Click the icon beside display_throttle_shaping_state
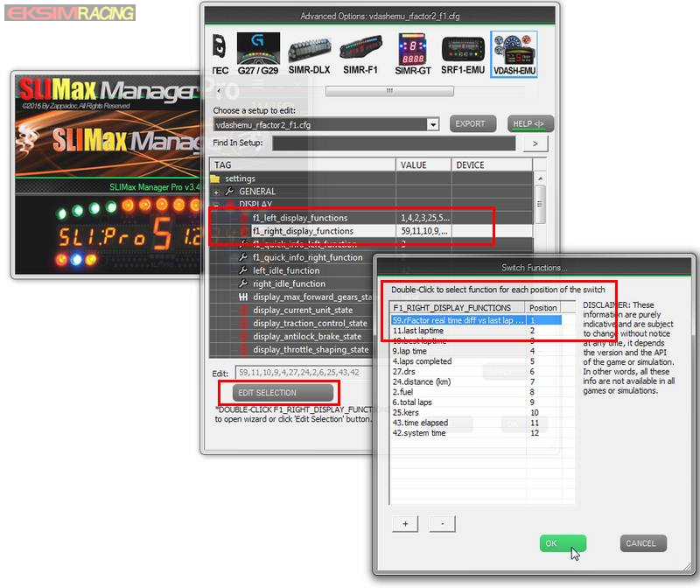Image resolution: width=700 pixels, height=588 pixels. 243,349
